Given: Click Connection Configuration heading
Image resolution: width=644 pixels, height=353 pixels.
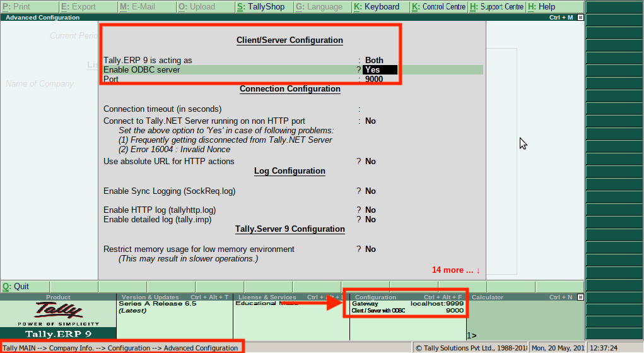Looking at the screenshot, I should (290, 89).
